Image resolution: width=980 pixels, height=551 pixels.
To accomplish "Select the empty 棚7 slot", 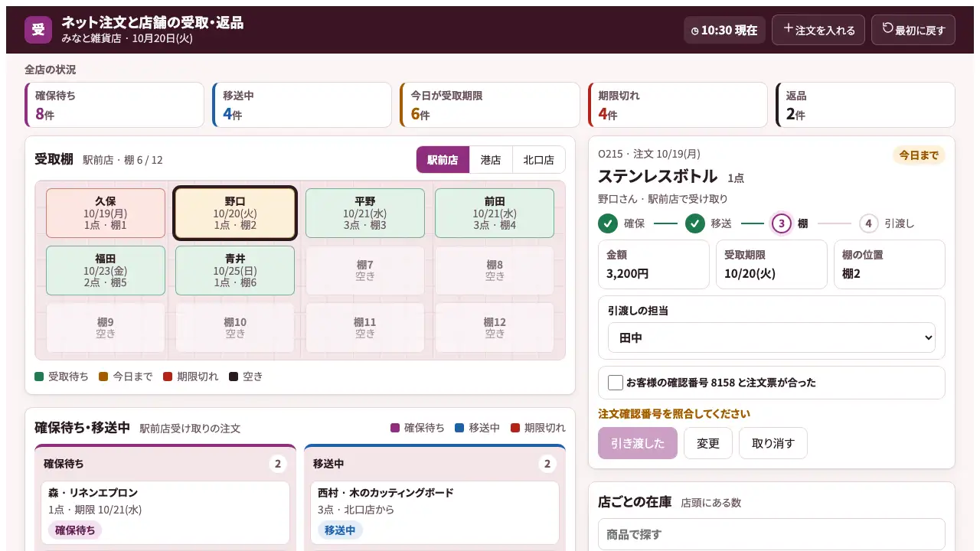I will click(365, 270).
